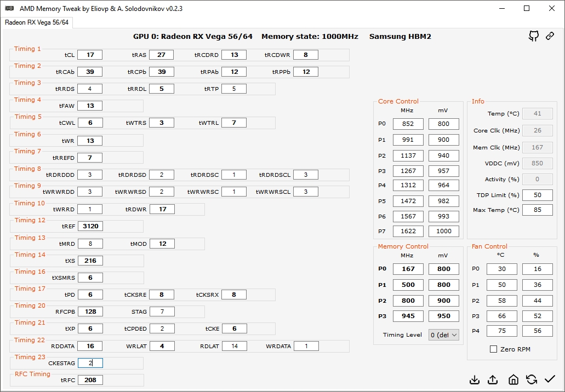Click the refresh arrows icon

click(x=532, y=379)
